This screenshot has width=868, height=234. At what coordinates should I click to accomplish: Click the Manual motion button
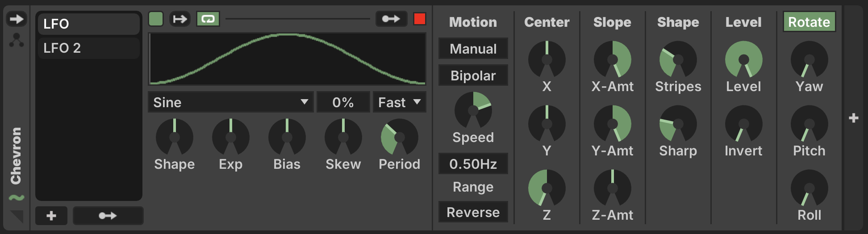[x=473, y=49]
